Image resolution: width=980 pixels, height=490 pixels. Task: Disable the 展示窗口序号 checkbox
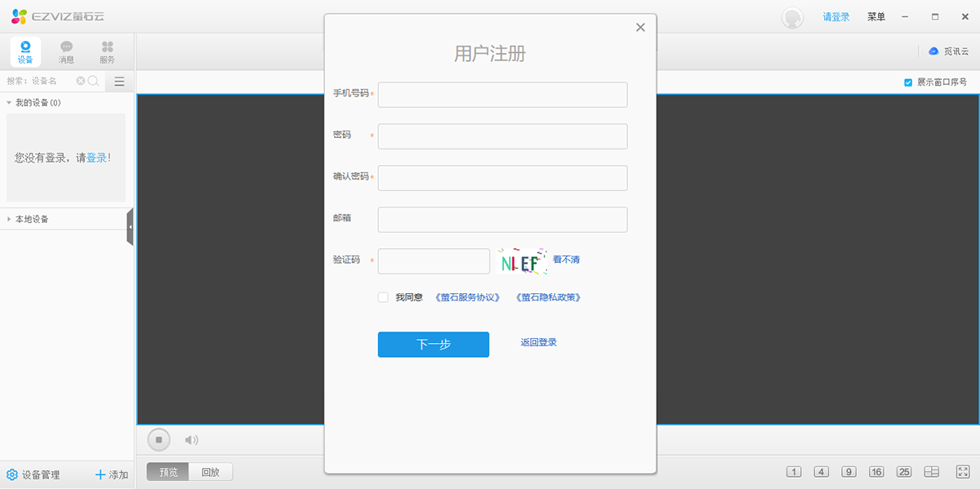pos(908,82)
